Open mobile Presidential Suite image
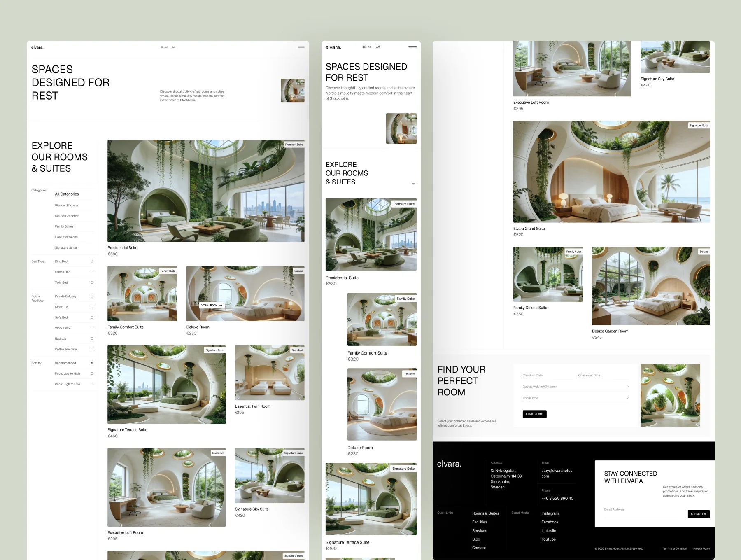This screenshot has height=560, width=741. click(x=371, y=234)
